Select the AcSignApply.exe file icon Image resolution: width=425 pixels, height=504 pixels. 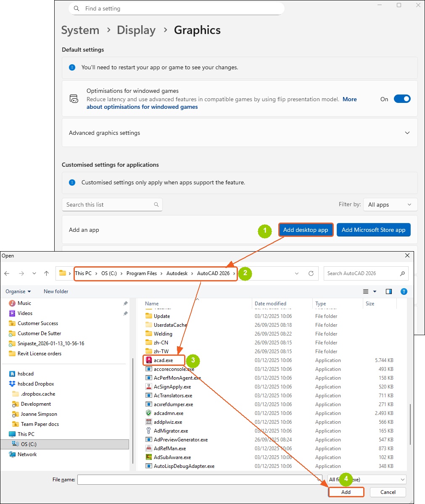click(x=148, y=387)
